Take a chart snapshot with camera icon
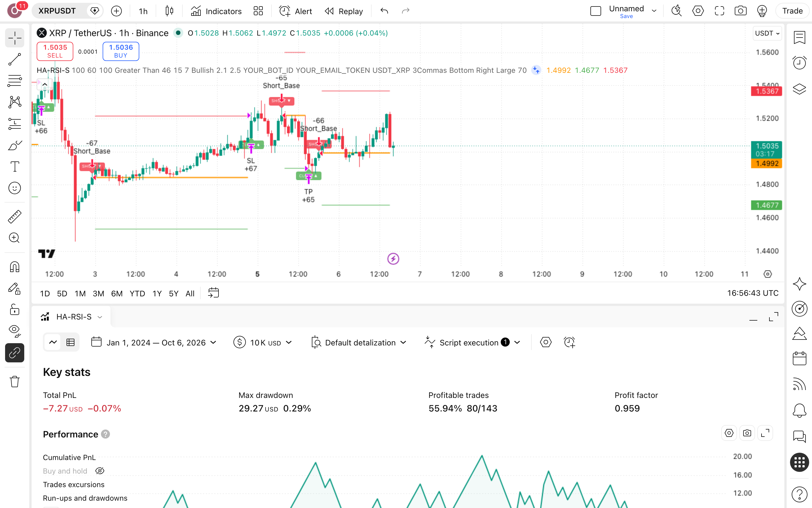 click(x=740, y=11)
